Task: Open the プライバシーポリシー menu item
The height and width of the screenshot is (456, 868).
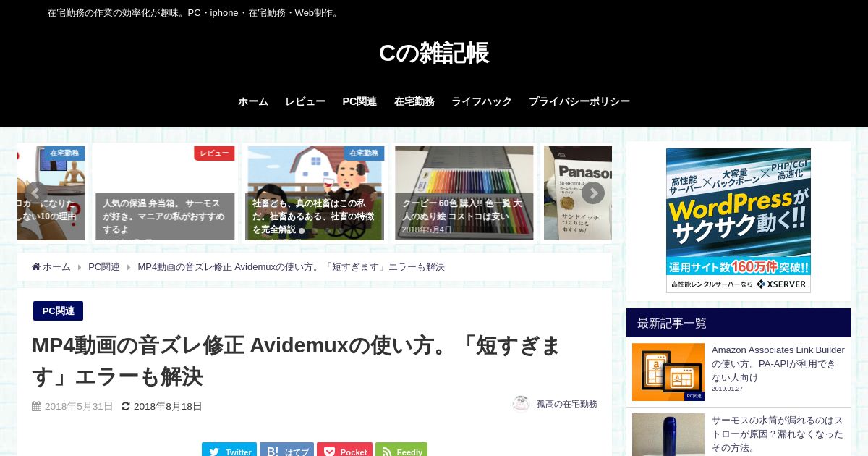Action: (x=579, y=102)
